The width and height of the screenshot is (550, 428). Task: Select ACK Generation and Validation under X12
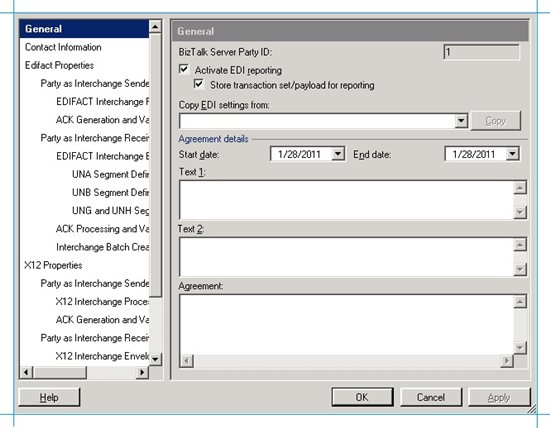[102, 320]
